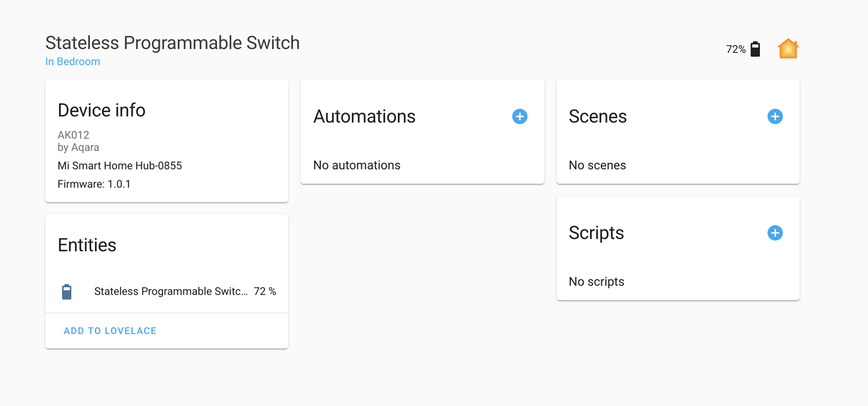Click the Mi Smart Home Hub-0855 text
Image resolution: width=868 pixels, height=406 pixels.
click(x=120, y=165)
